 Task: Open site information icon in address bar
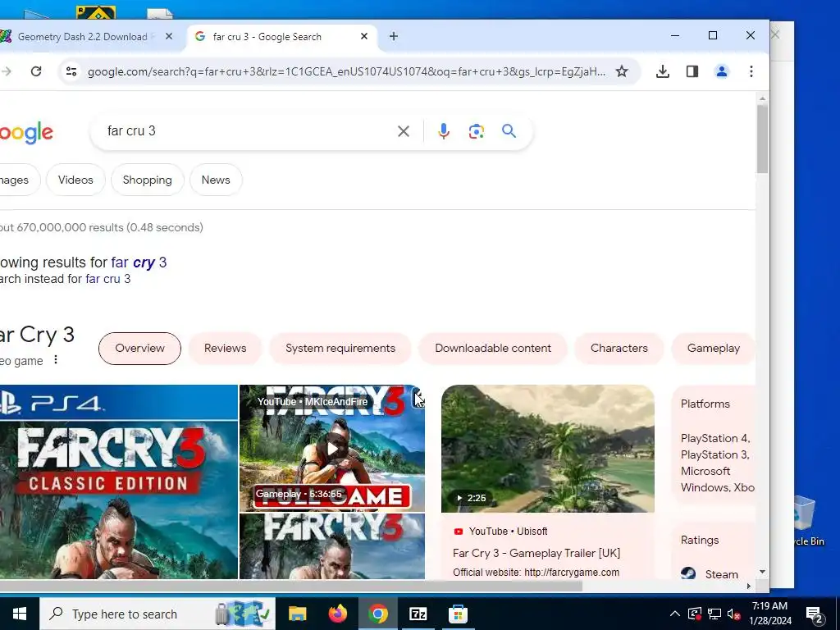pos(71,71)
